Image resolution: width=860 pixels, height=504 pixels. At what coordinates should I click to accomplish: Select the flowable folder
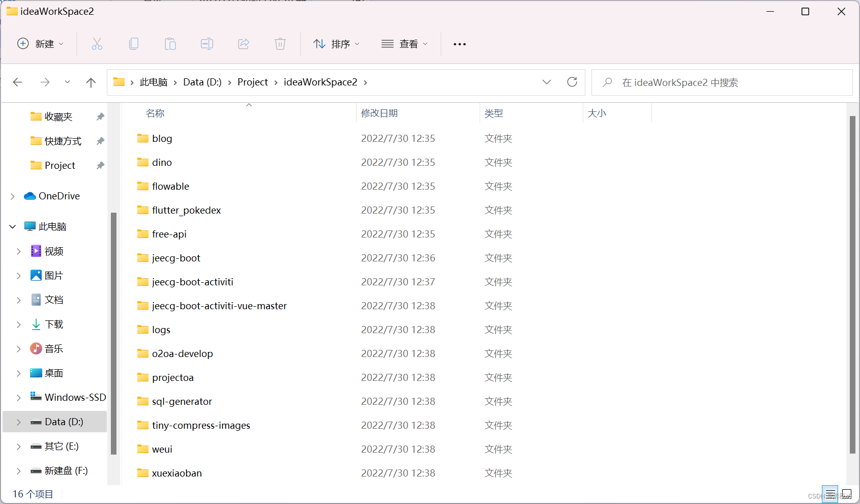click(170, 186)
